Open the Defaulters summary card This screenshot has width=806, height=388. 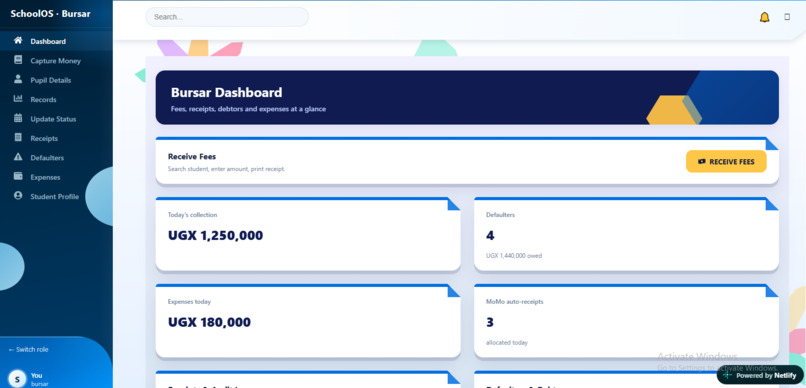coord(626,234)
